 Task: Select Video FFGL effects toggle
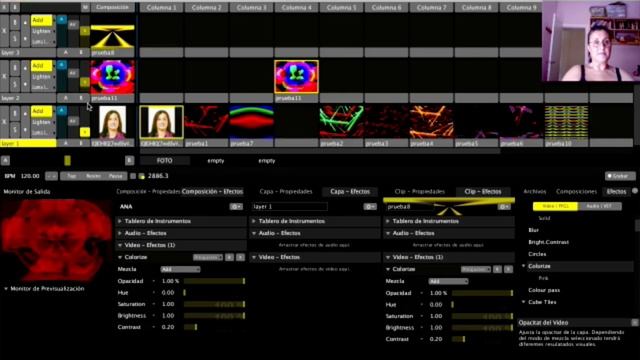[555, 207]
